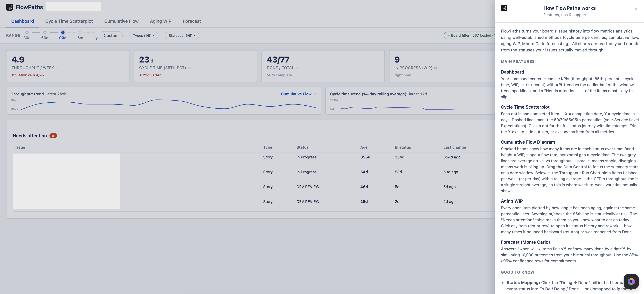Click the 54d age cell
The image size is (644, 294).
(x=364, y=172)
